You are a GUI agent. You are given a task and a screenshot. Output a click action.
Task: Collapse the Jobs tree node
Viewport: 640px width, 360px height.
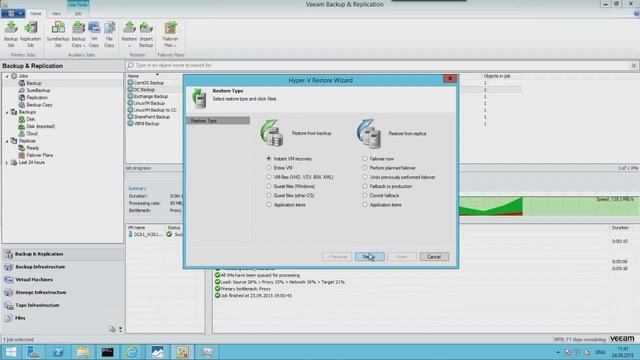pyautogui.click(x=7, y=76)
